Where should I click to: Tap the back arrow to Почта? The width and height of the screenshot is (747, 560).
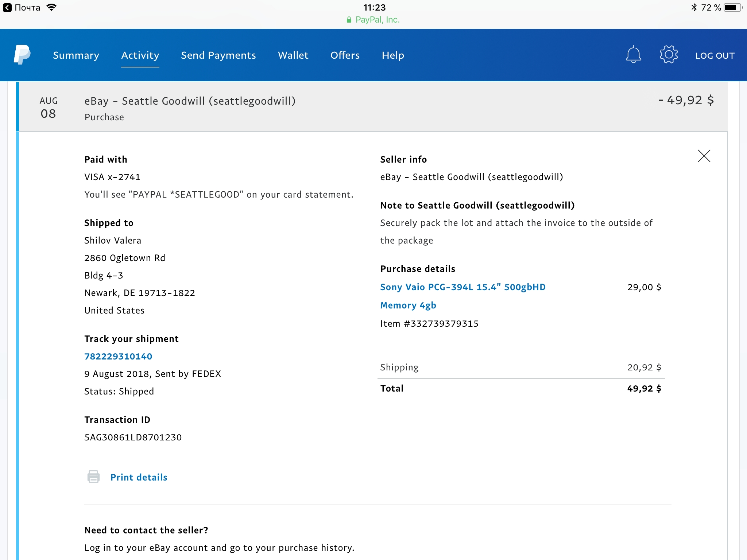[7, 8]
